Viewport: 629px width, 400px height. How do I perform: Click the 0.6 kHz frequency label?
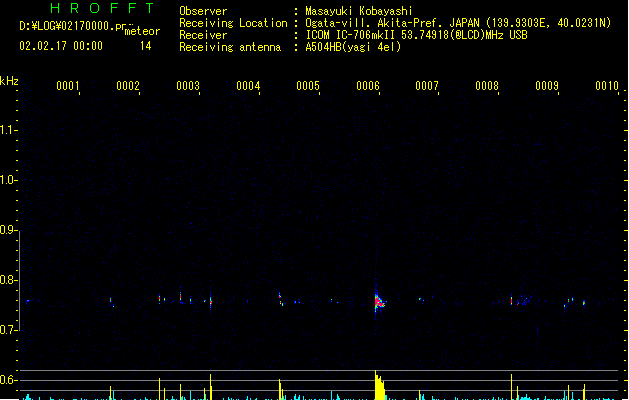point(8,380)
